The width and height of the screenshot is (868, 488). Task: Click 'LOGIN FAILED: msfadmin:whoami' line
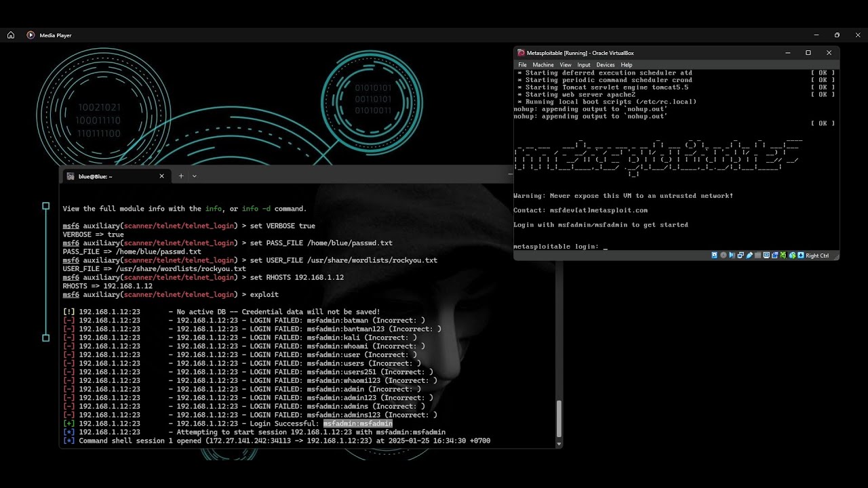[x=243, y=346]
